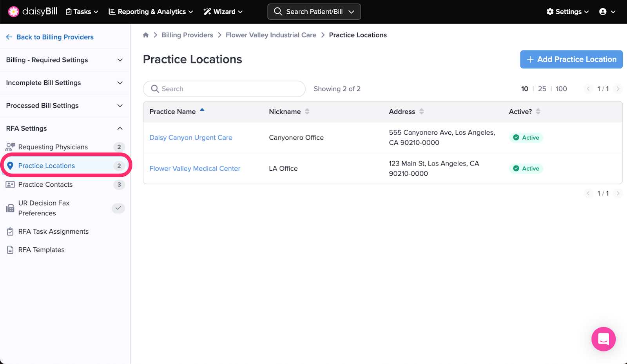Click the practice locations Search field
This screenshot has height=364, width=627.
[x=224, y=89]
